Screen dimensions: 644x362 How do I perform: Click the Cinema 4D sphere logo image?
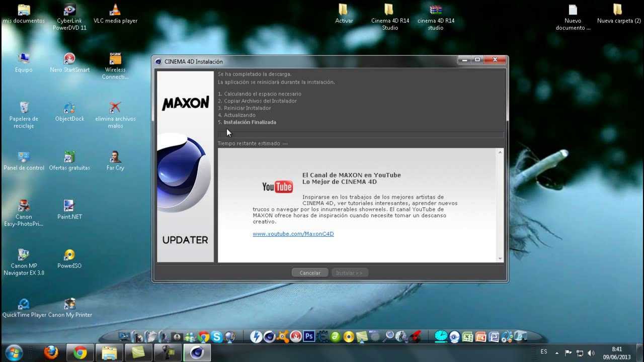point(185,173)
